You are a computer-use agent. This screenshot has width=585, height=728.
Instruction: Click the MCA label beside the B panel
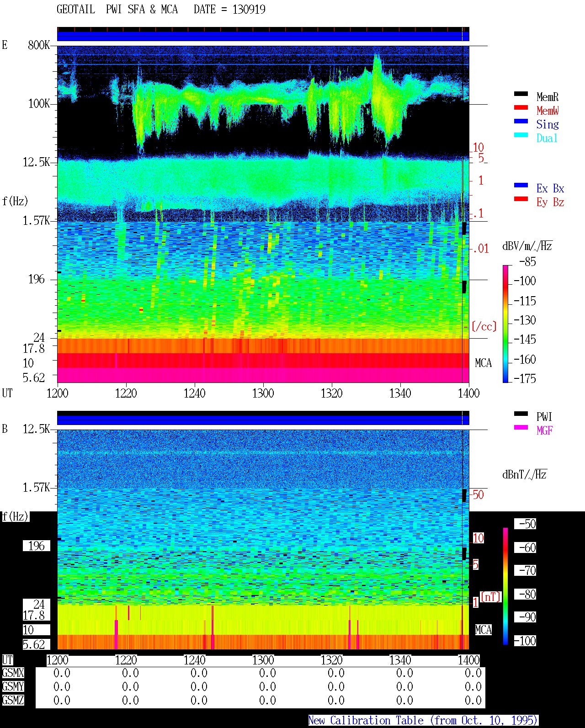(x=483, y=630)
